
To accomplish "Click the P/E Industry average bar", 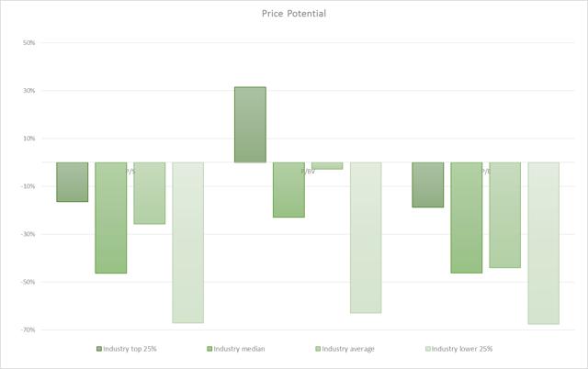I will click(x=504, y=215).
